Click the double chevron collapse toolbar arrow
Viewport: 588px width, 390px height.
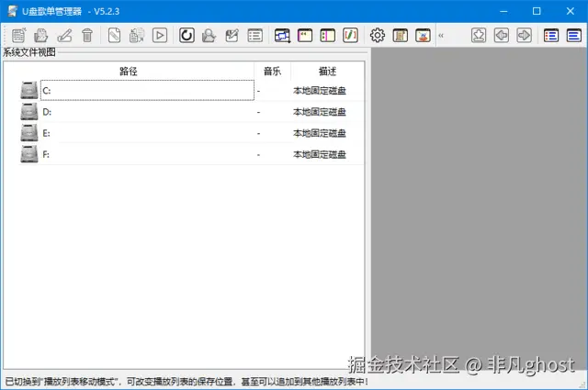441,36
